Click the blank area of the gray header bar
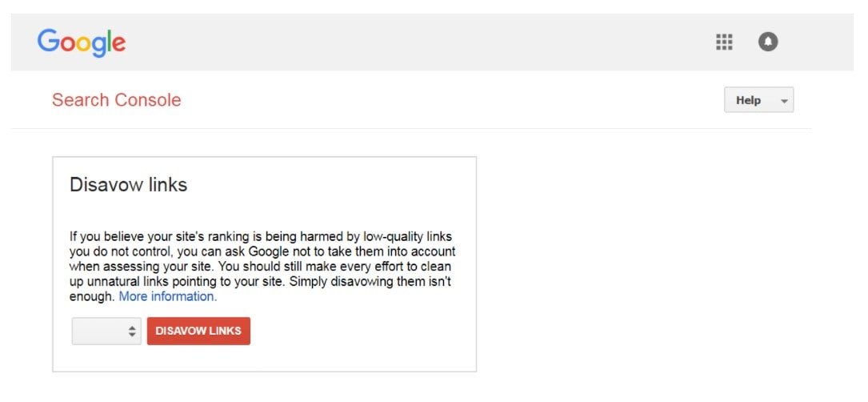The width and height of the screenshot is (868, 402). [416, 42]
